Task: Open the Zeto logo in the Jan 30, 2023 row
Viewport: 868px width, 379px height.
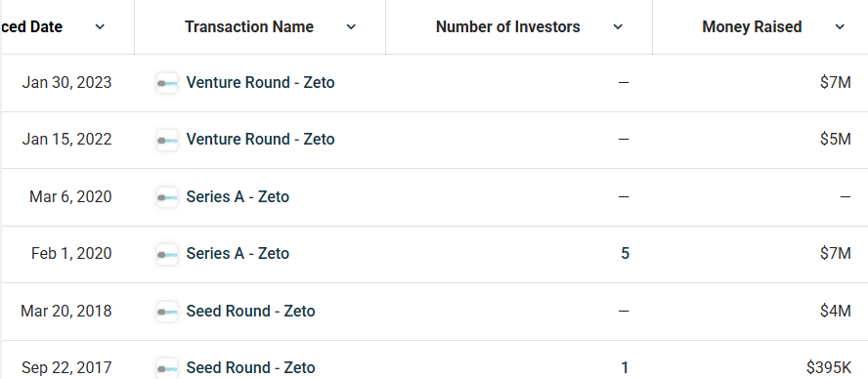Action: click(167, 83)
